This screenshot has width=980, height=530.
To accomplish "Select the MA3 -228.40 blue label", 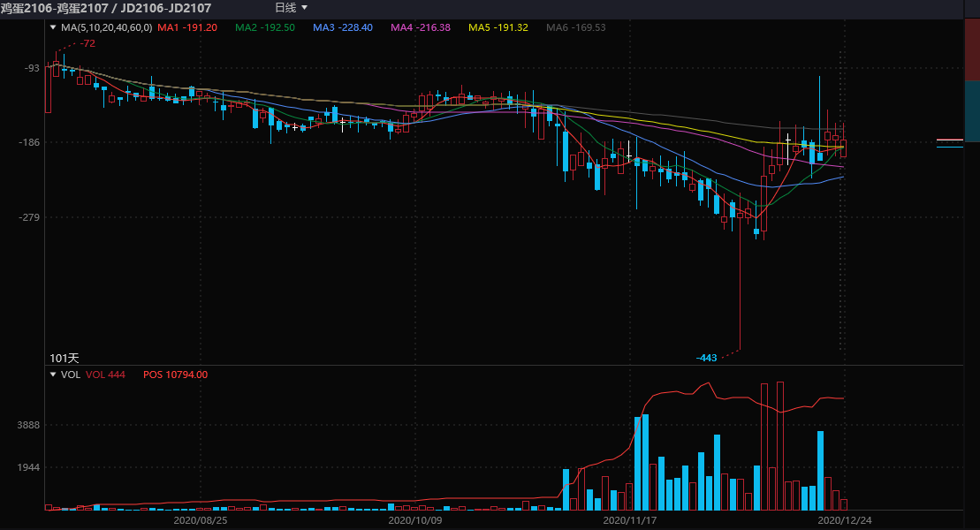I will click(x=342, y=27).
